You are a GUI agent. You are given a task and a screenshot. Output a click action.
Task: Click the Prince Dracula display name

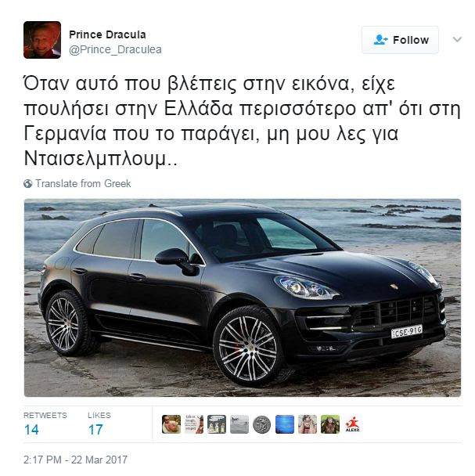[x=107, y=34]
